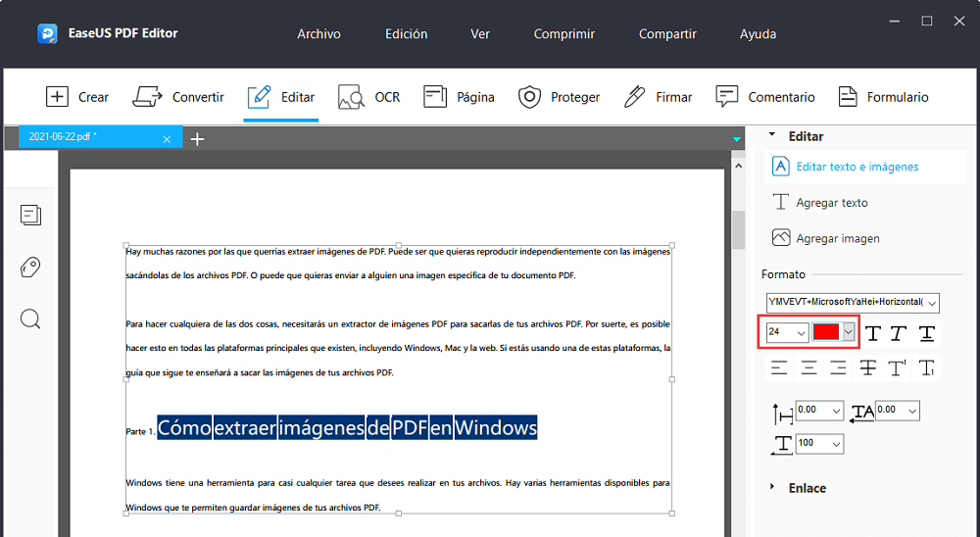Screen dimensions: 980x537
Task: Collapse the Editar panel section
Action: click(x=772, y=135)
